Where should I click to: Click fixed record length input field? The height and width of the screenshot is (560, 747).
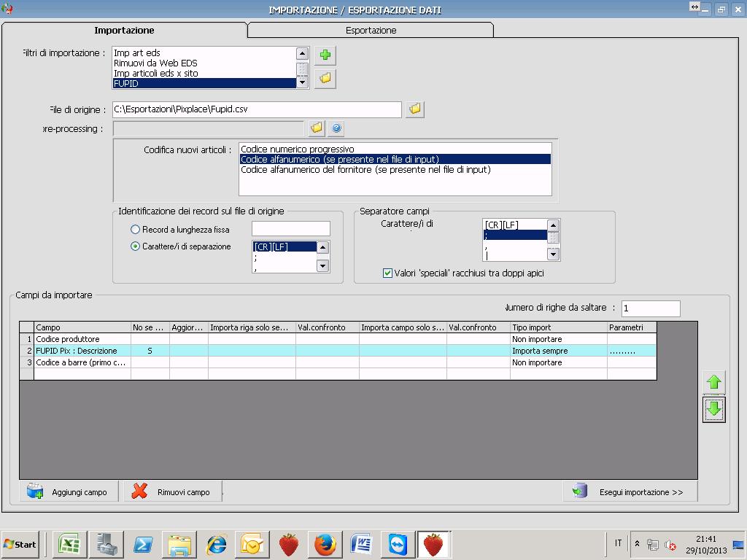point(290,228)
